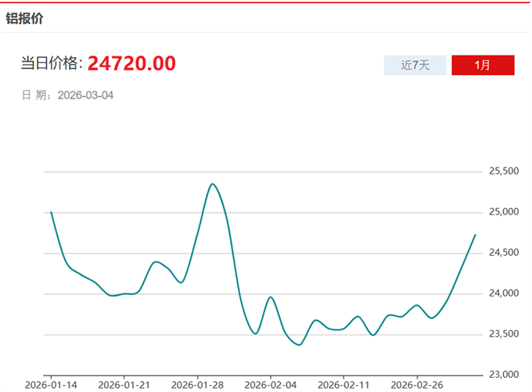Click the 25,000 y-axis label
This screenshot has height=392, width=532.
[504, 212]
